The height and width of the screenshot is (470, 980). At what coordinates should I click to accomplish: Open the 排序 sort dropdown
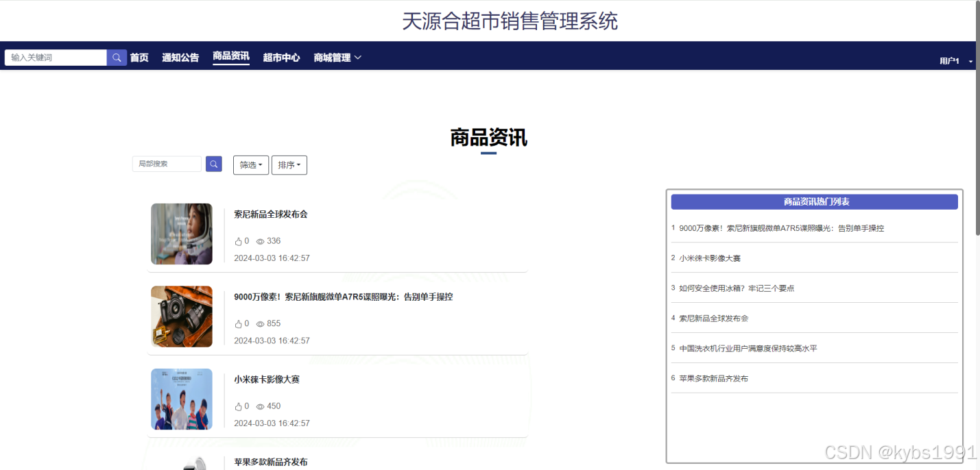(289, 165)
